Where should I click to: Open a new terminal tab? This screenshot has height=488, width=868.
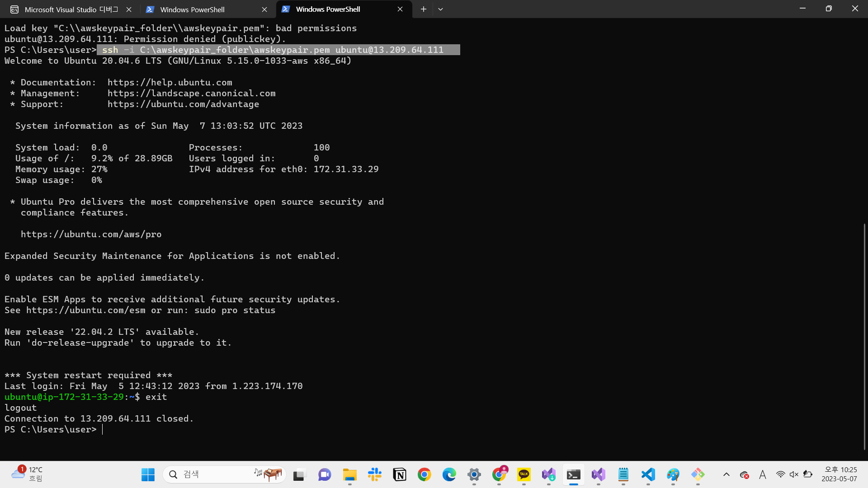tap(423, 9)
